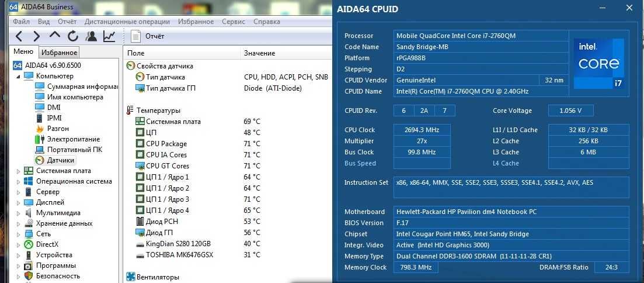Click the Датчики gauge icon in the tree
Screen dimensions: 644x283
coord(40,160)
